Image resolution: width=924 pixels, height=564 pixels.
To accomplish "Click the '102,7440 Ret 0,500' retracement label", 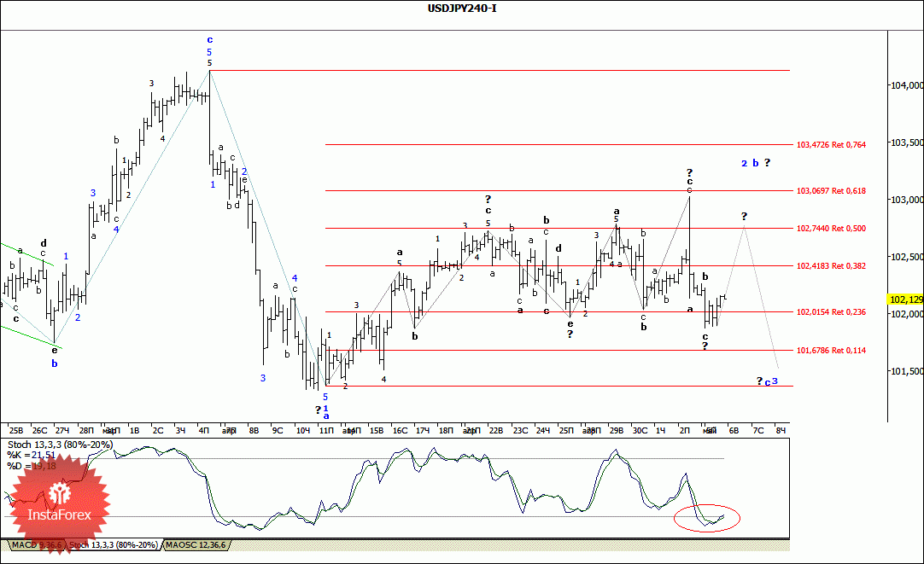I will tap(831, 229).
